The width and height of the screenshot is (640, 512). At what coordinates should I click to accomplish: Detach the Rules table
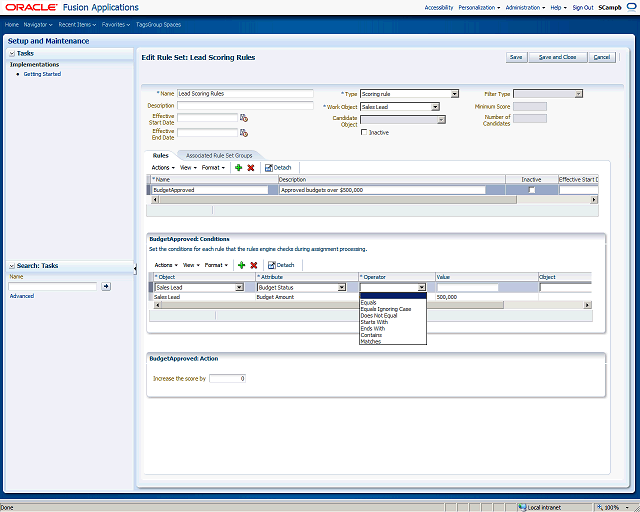pyautogui.click(x=278, y=167)
